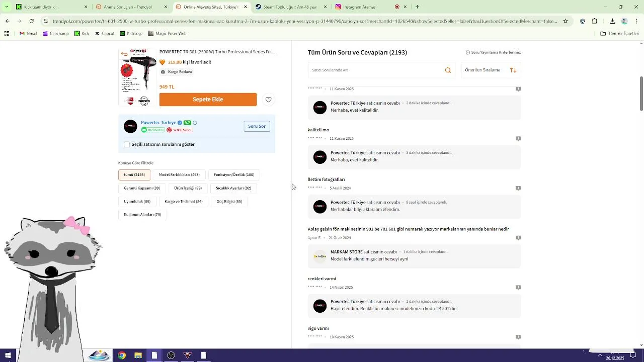644x362 pixels.
Task: Filter by Fonksiyon/Özellik (100)
Action: (x=234, y=175)
